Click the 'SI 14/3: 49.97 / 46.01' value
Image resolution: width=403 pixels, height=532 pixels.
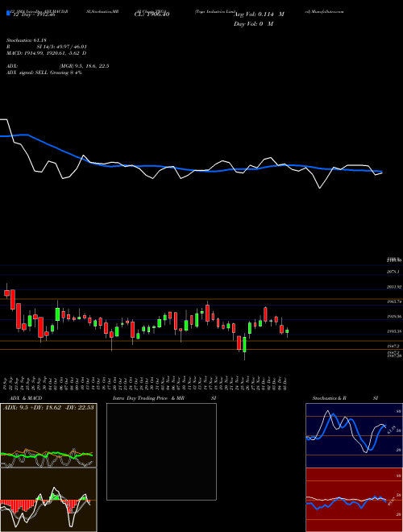[62, 48]
